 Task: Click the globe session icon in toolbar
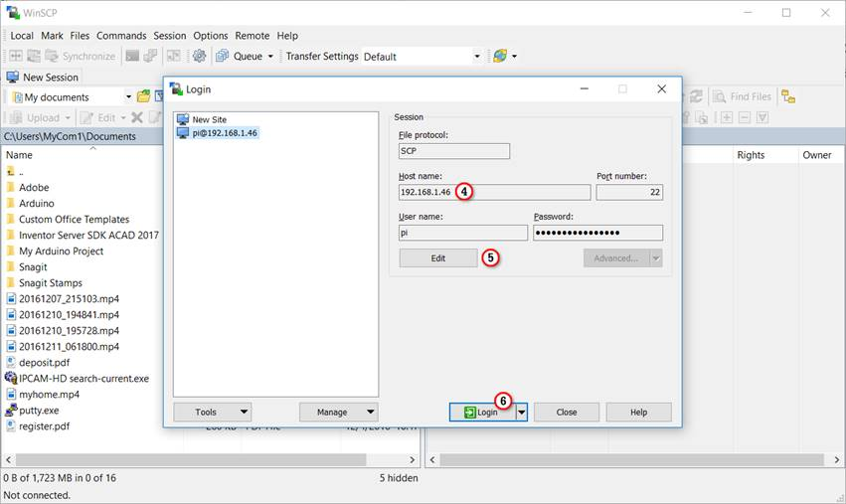[500, 56]
